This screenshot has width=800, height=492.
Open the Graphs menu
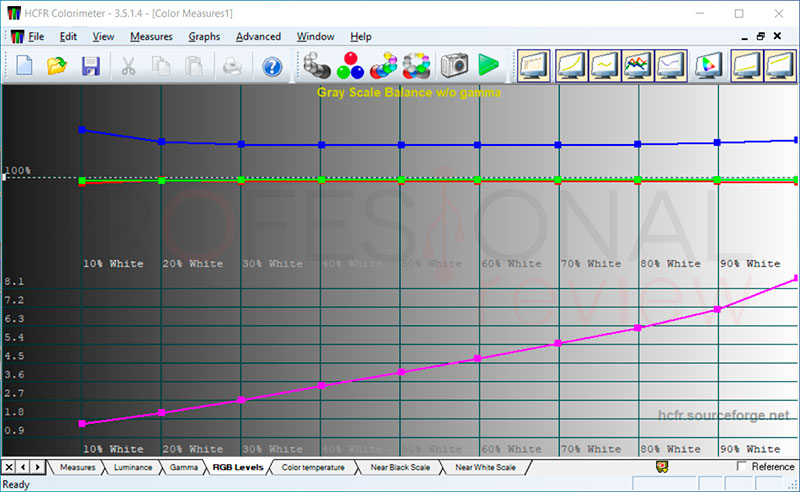click(x=204, y=37)
